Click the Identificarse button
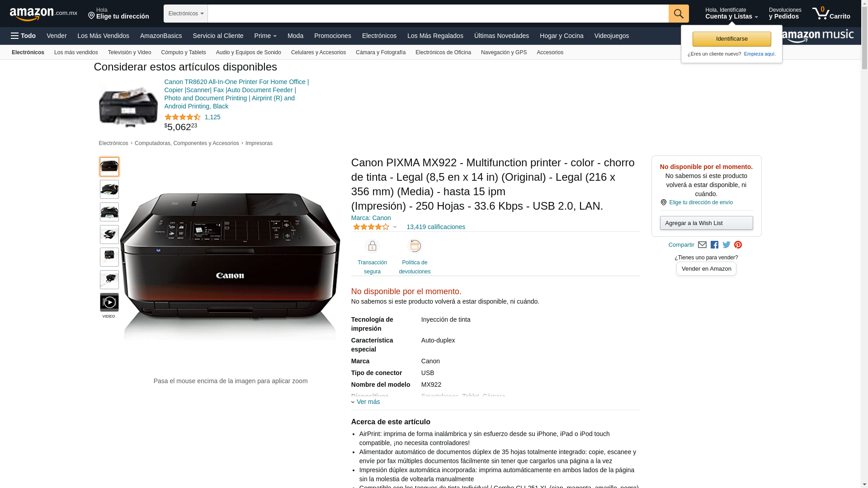This screenshot has height=488, width=868. click(731, 39)
